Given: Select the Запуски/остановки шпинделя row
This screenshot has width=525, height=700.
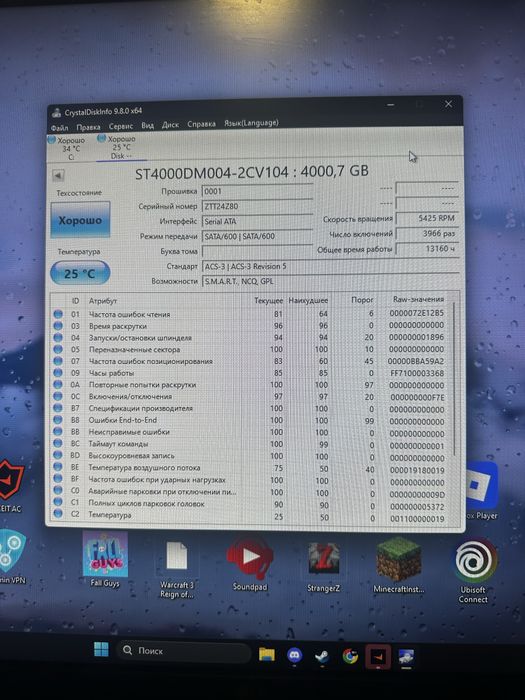Looking at the screenshot, I should click(250, 338).
